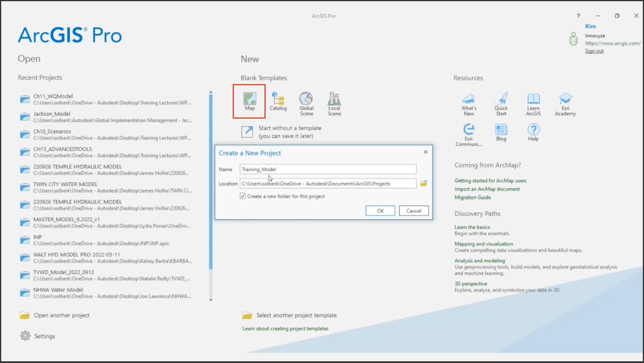Image resolution: width=644 pixels, height=363 pixels.
Task: Close the Create a New Project dialog
Action: [425, 152]
